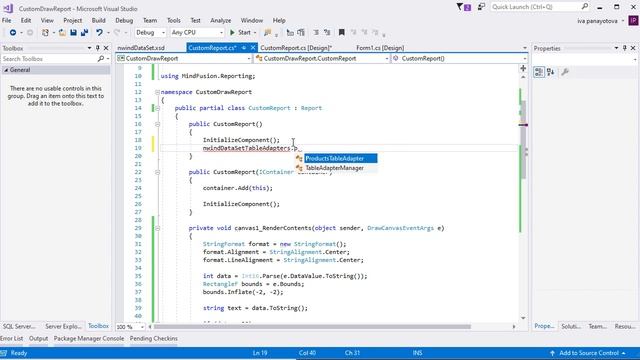Click the New Project toolbar icon
The image size is (640, 360).
click(x=45, y=32)
